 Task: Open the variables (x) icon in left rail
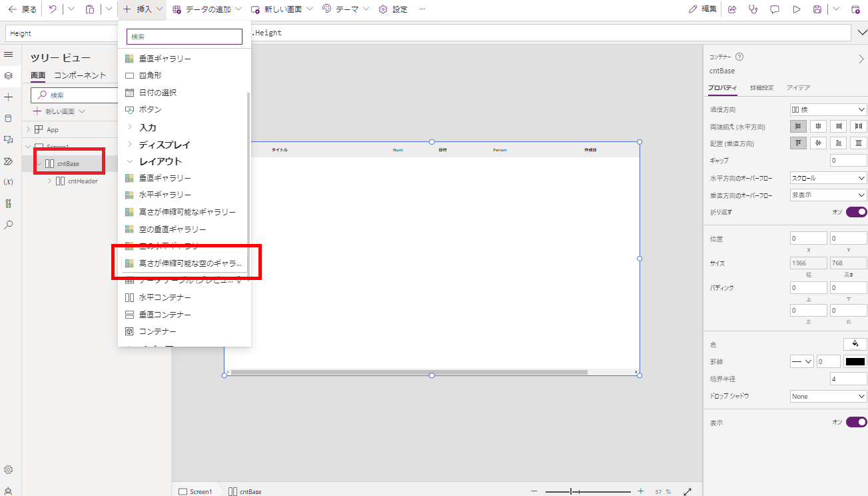pyautogui.click(x=8, y=182)
